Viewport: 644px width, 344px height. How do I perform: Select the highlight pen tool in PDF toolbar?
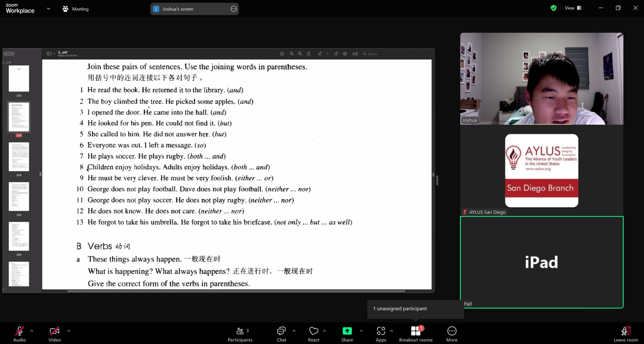click(320, 54)
